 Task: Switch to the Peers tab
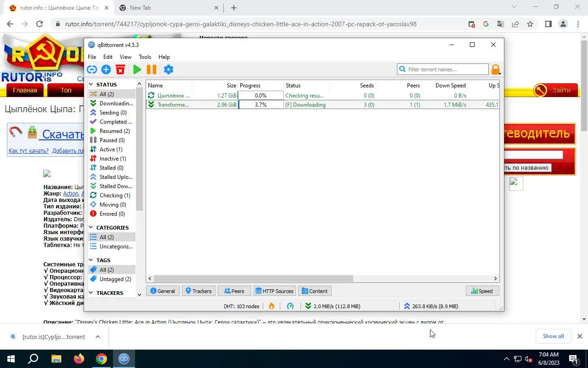234,291
